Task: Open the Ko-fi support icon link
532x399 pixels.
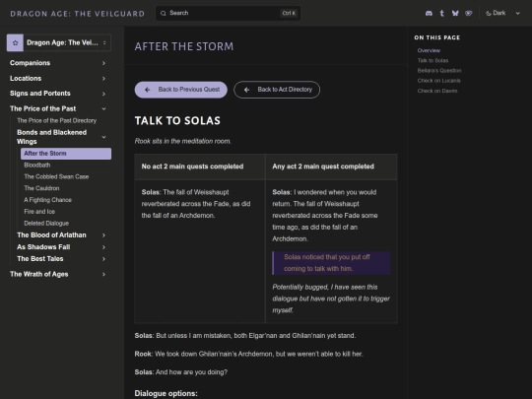Action: 469,13
